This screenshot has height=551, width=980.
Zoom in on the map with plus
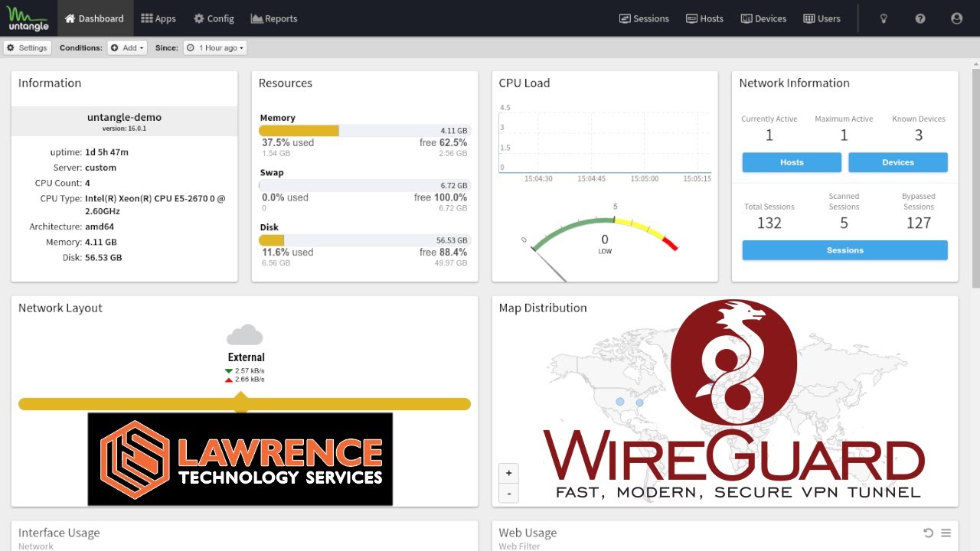[508, 473]
